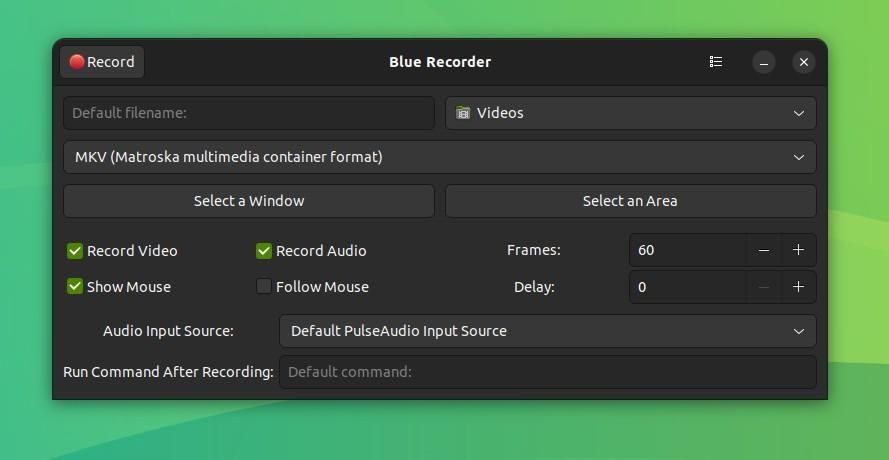889x460 pixels.
Task: Click the "Audio Input Source:" label
Action: [x=168, y=331]
